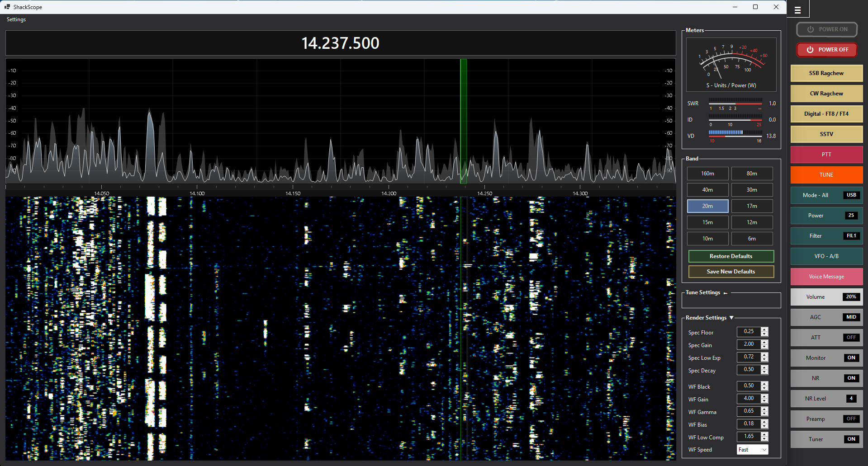Click the S-Units / Power analog meter
Viewport: 868px width, 466px height.
[x=731, y=65]
